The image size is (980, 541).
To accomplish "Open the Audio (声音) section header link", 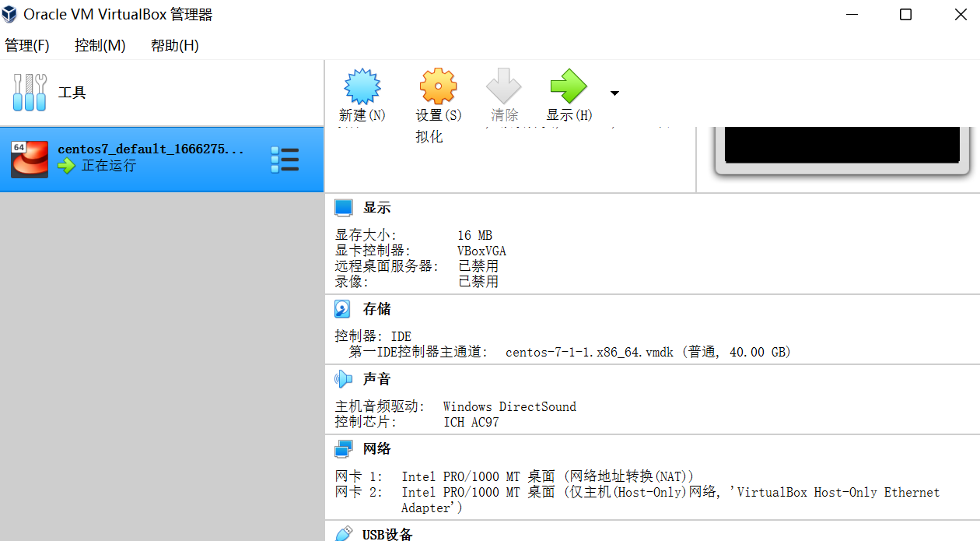I will pyautogui.click(x=377, y=379).
